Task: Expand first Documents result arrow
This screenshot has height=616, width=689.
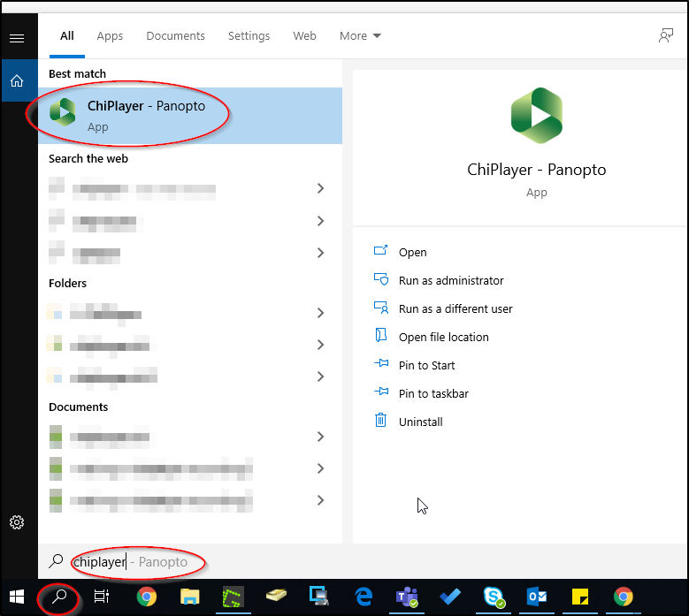Action: pos(320,437)
